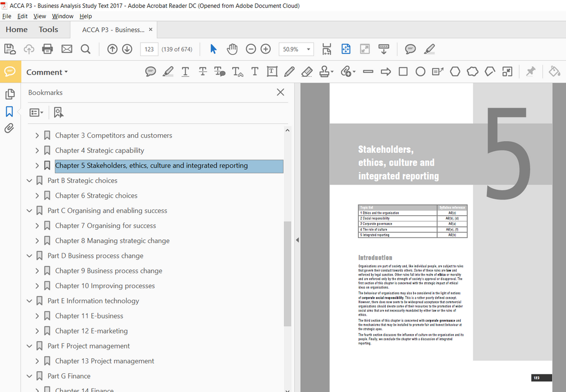Select the Cloud shape tool
The width and height of the screenshot is (566, 392).
pos(473,72)
